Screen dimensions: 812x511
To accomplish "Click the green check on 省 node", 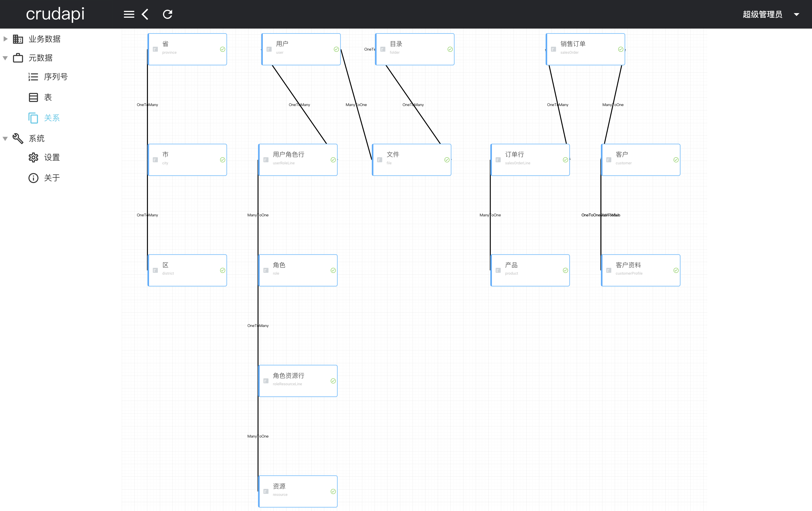I will point(222,49).
